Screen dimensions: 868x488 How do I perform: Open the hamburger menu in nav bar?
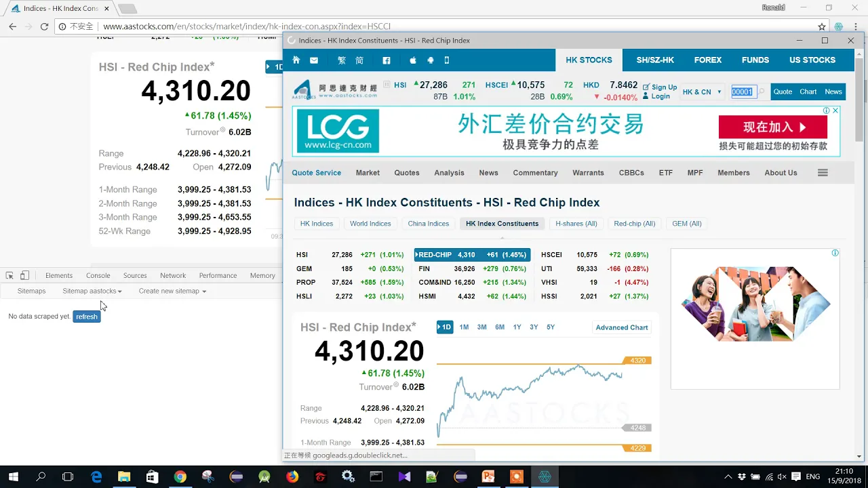(x=823, y=173)
